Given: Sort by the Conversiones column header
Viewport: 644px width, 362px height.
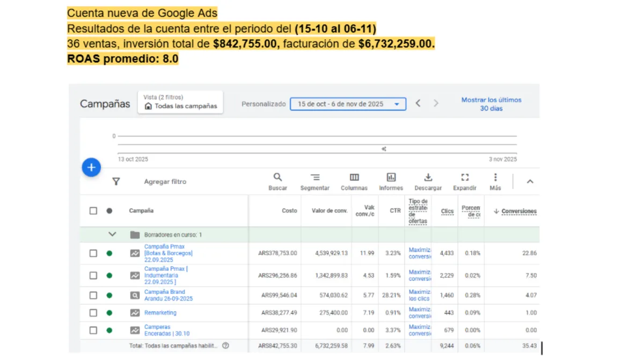Looking at the screenshot, I should [518, 211].
